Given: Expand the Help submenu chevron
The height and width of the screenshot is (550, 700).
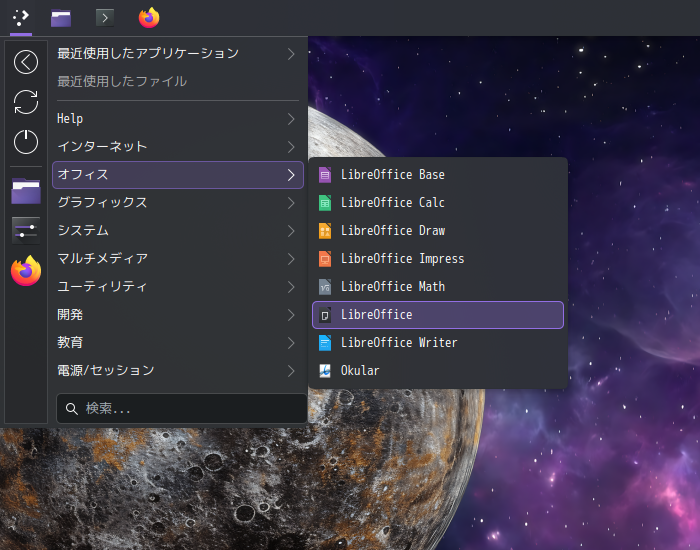Looking at the screenshot, I should pos(291,119).
